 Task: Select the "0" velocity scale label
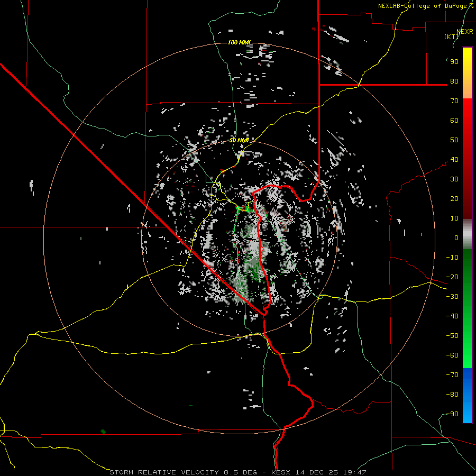[456, 238]
